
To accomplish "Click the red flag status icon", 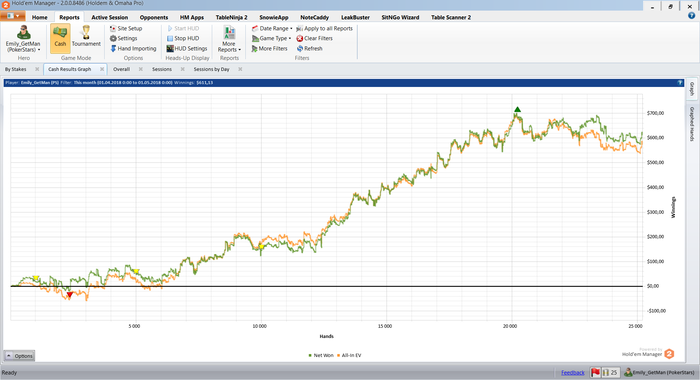I will pos(595,372).
